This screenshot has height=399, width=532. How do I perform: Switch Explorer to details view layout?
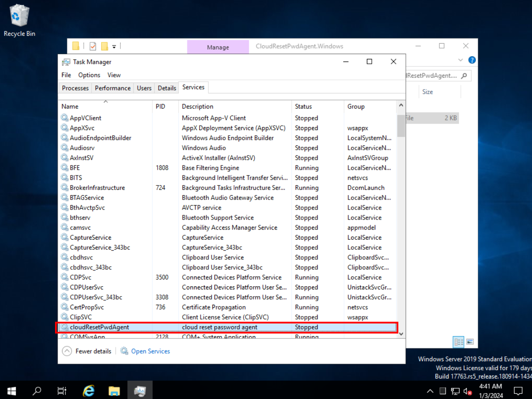point(459,342)
